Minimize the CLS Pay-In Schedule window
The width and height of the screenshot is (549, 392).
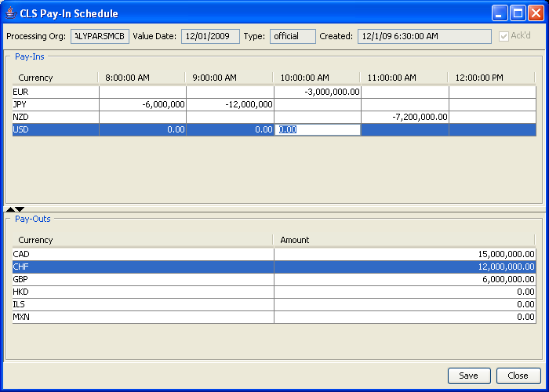pyautogui.click(x=500, y=13)
